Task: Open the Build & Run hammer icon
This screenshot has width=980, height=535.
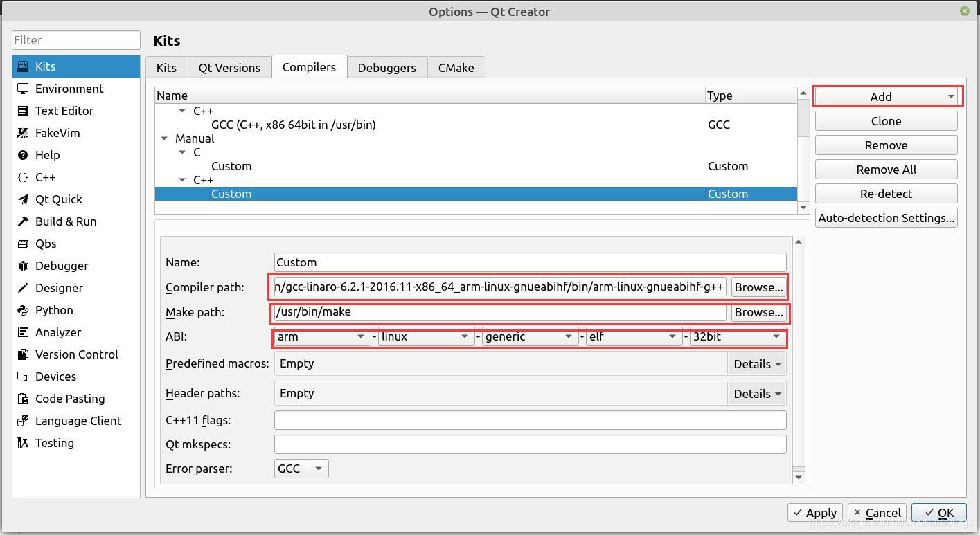Action: 23,221
